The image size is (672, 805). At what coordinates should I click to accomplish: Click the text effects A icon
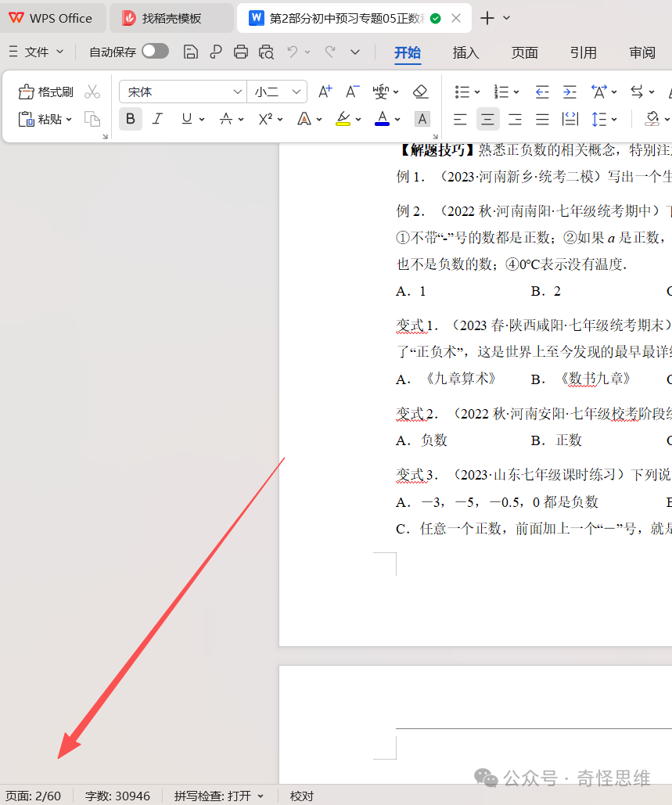pos(304,119)
